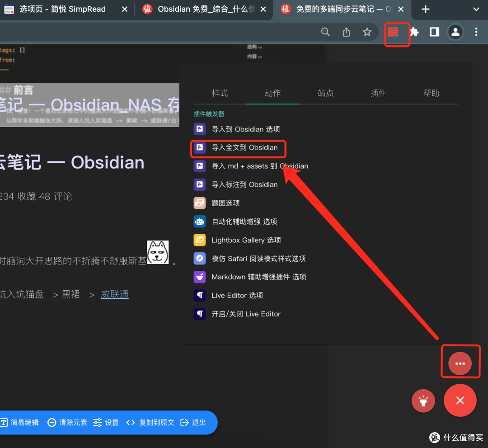Image resolution: width=488 pixels, height=448 pixels.
Task: Click the 威联通 hyperlink in the article
Action: [x=114, y=294]
